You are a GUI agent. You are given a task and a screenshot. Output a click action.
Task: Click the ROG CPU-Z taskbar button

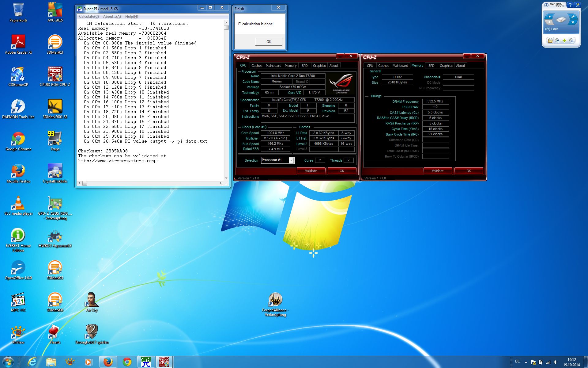coord(164,362)
